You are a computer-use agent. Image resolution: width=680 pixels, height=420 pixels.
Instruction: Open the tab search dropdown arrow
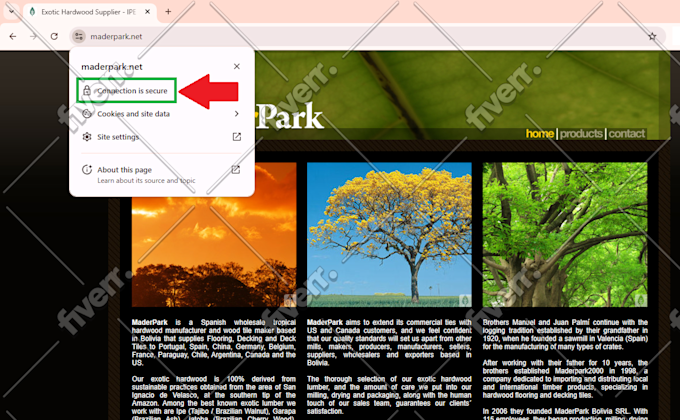point(11,12)
